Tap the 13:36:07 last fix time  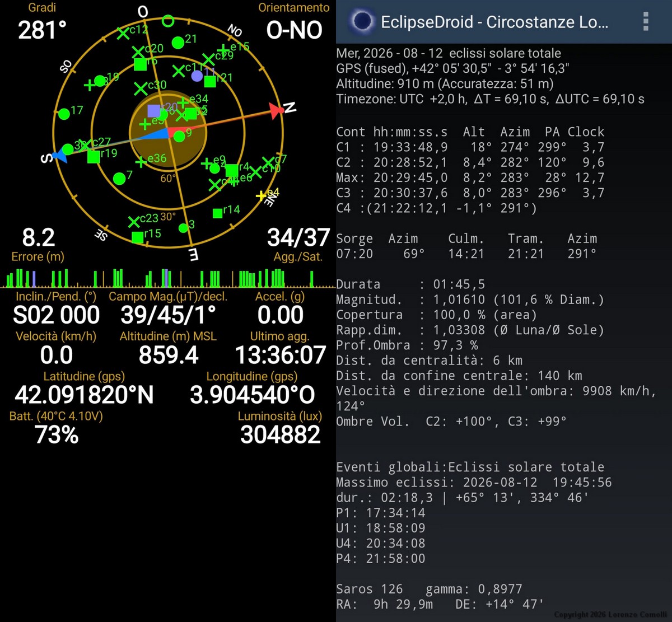click(281, 356)
